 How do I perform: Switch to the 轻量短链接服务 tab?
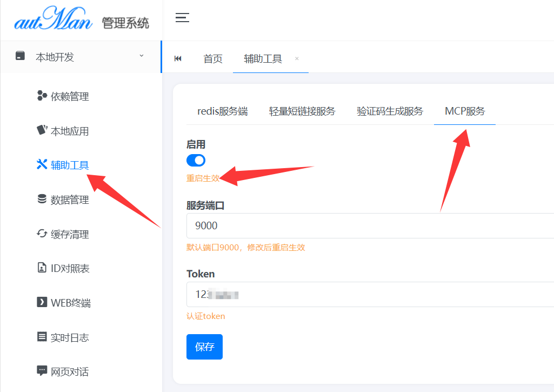pos(302,111)
